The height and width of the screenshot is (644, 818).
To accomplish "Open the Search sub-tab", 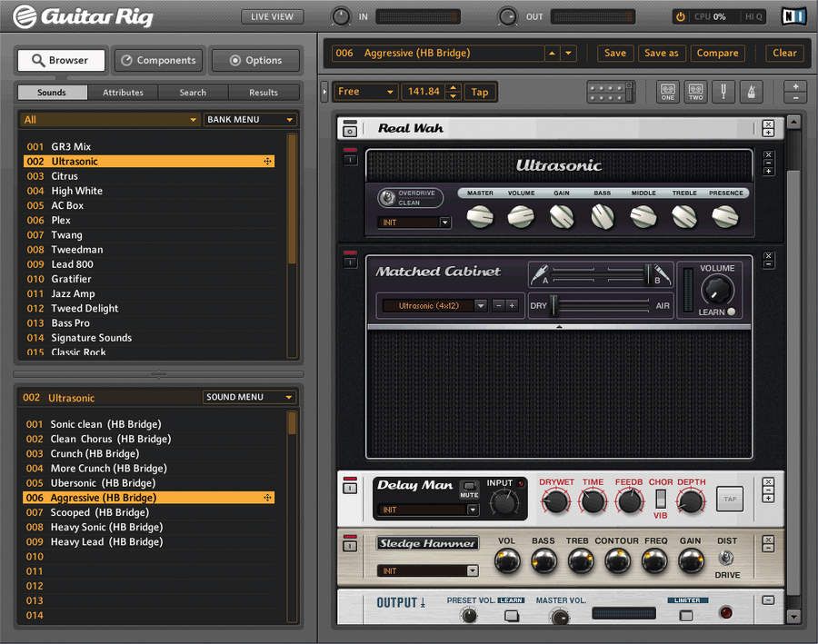I will [x=193, y=93].
